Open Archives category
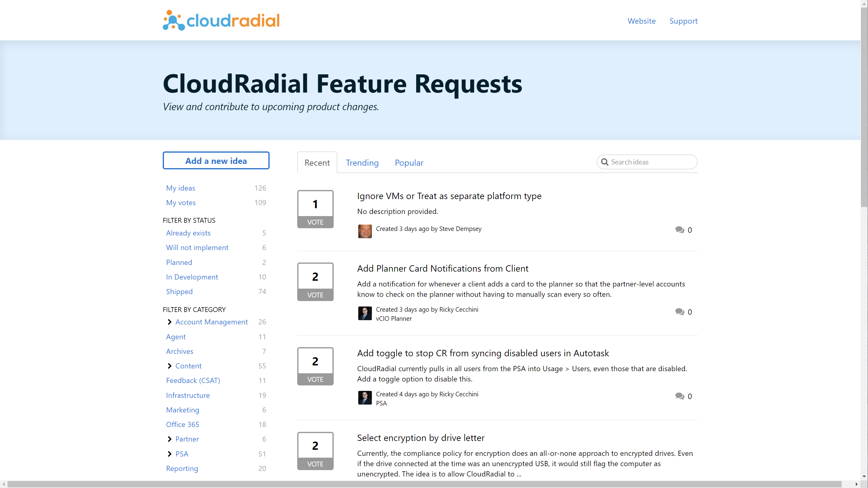868x488 pixels. (x=180, y=351)
